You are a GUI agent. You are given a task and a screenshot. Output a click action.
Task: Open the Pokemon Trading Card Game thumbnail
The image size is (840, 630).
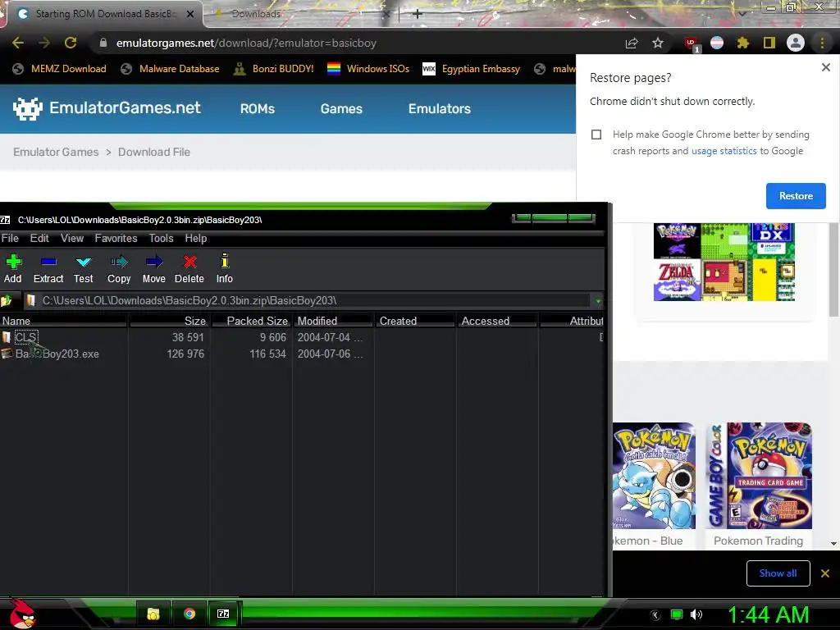pyautogui.click(x=759, y=476)
